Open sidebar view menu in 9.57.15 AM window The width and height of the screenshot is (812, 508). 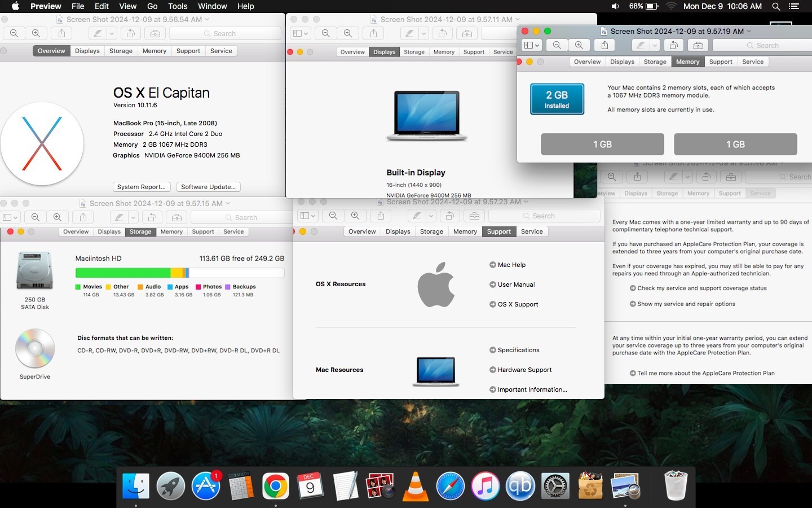tap(10, 217)
